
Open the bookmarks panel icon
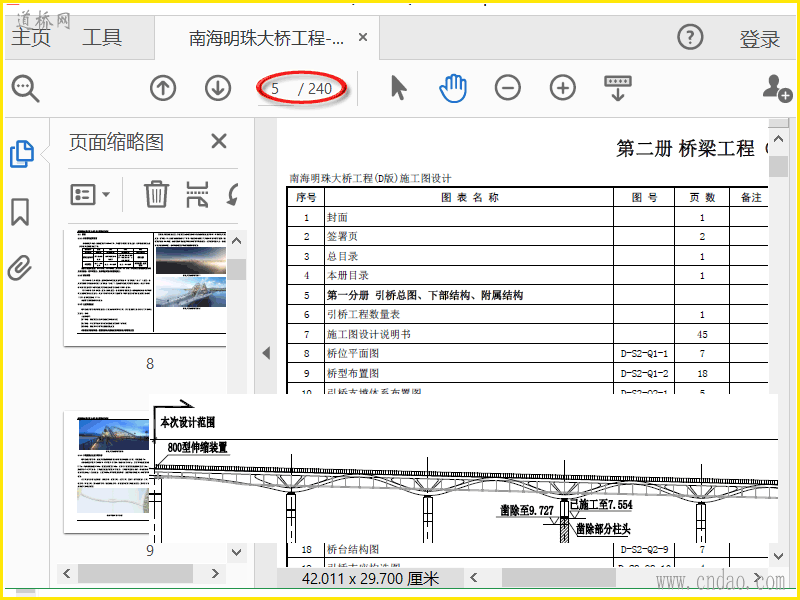(x=20, y=212)
